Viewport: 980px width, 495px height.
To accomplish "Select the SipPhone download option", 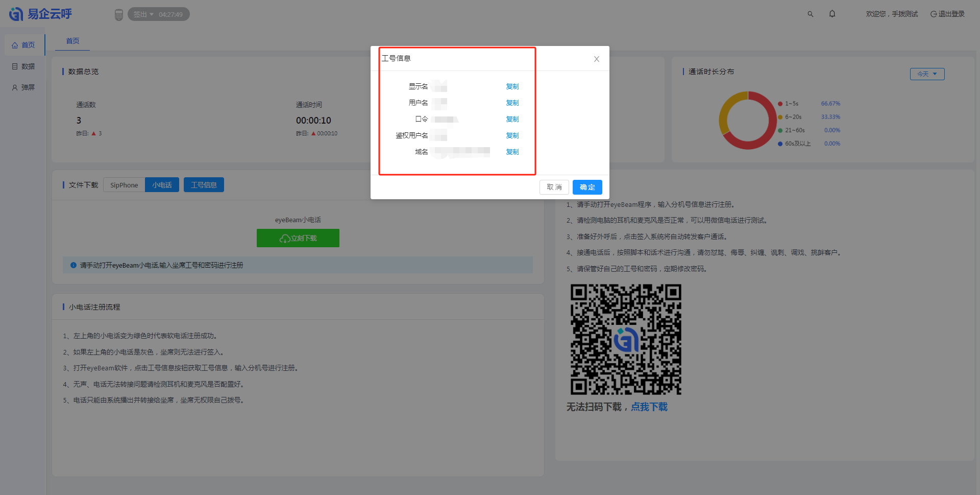I will click(x=124, y=185).
